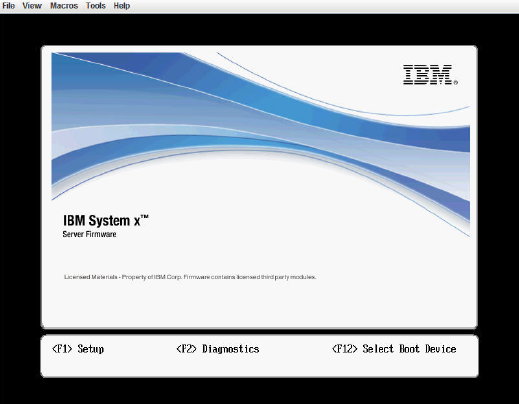Open the View menu
Image resolution: width=519 pixels, height=404 pixels.
(32, 6)
